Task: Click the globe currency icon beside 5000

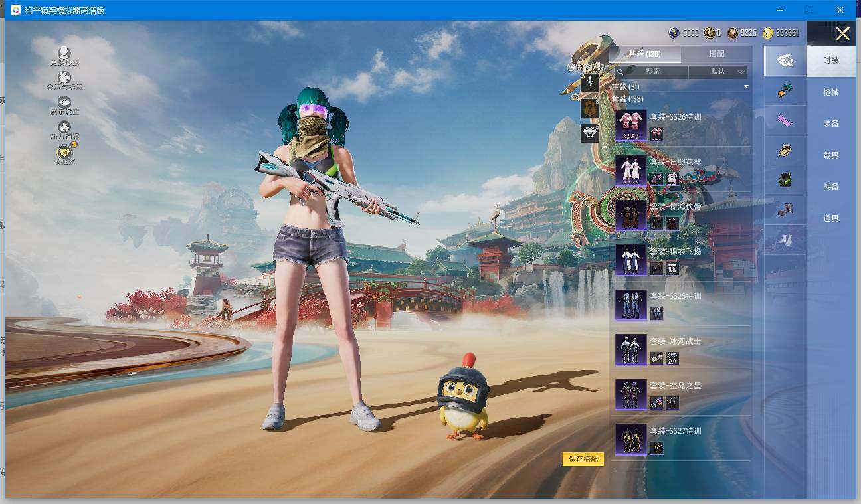Action: 674,33
